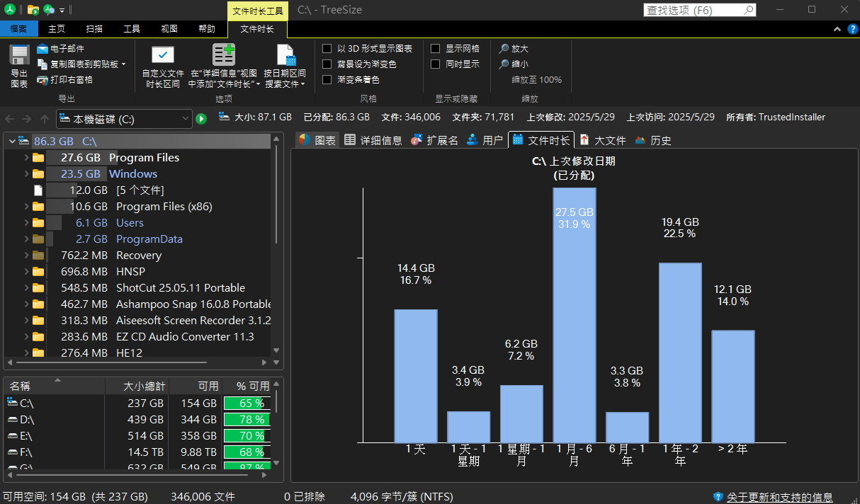Toggle the 同时显示 checkbox
The image size is (860, 504).
pos(436,64)
